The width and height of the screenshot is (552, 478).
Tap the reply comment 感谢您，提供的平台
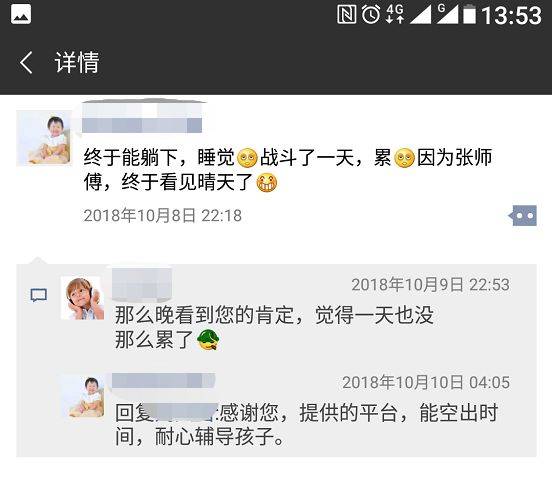(306, 424)
